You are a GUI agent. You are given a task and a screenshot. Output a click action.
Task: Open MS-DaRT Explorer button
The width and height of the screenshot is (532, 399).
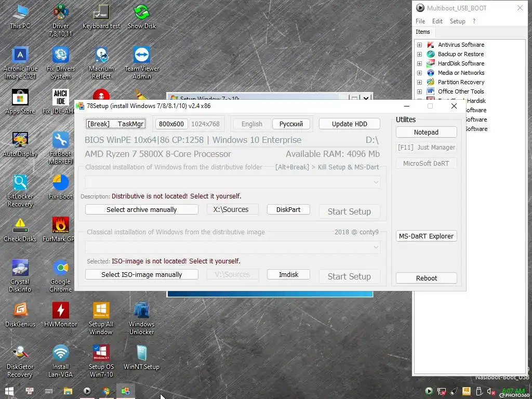click(x=426, y=236)
